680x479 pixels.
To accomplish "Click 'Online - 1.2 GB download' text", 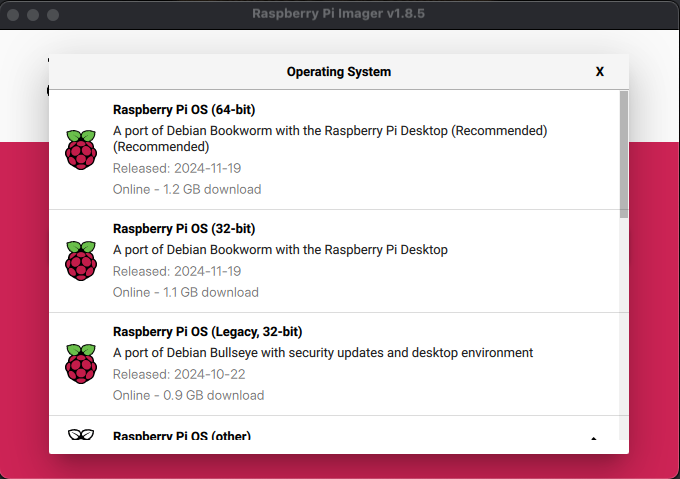I will 187,189.
